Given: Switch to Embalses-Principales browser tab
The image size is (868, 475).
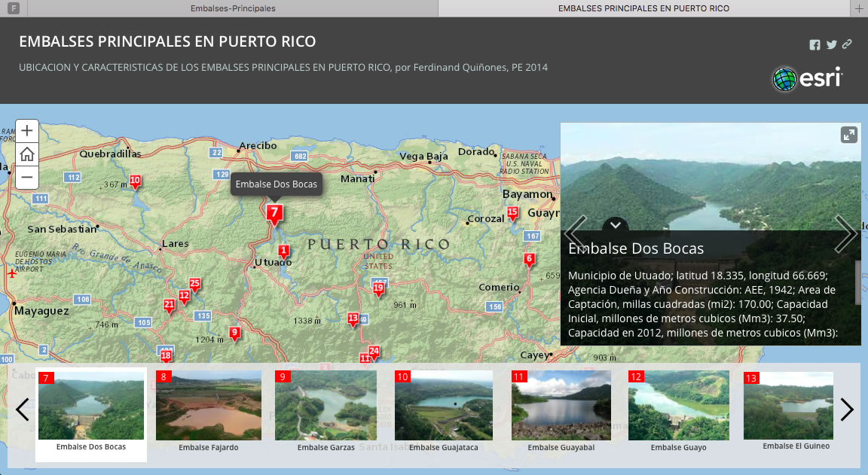Looking at the screenshot, I should click(231, 8).
